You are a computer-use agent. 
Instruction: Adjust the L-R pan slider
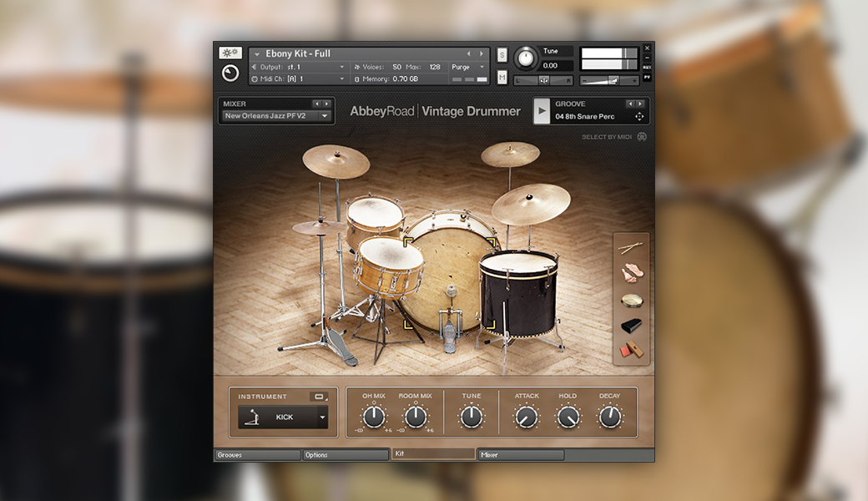[x=543, y=80]
